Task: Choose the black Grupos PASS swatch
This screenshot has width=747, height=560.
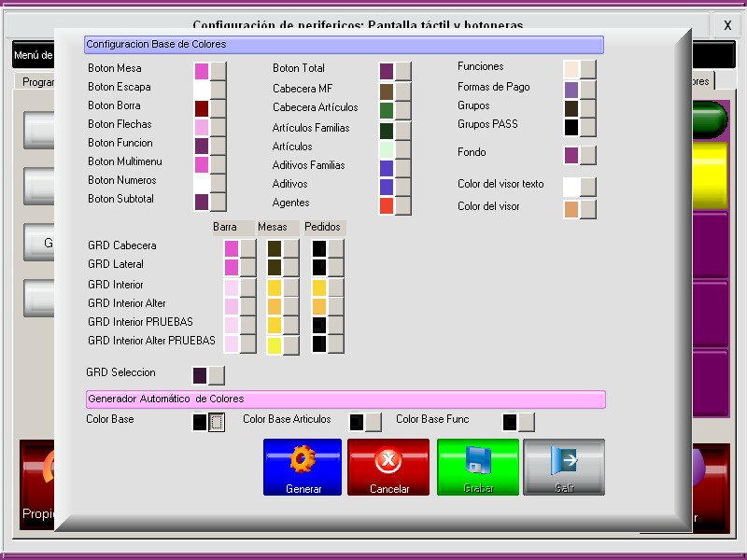Action: [571, 127]
